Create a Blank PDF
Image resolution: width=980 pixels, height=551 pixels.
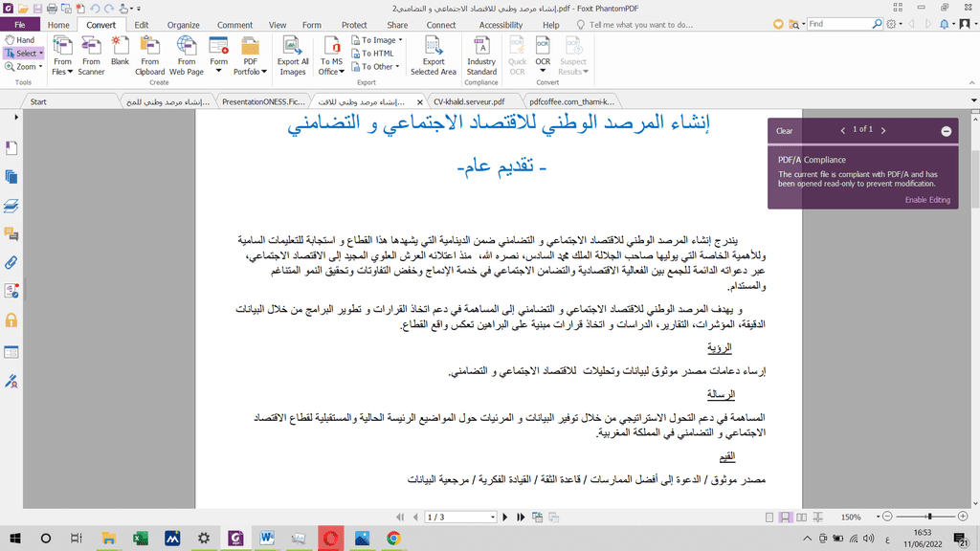pyautogui.click(x=120, y=52)
